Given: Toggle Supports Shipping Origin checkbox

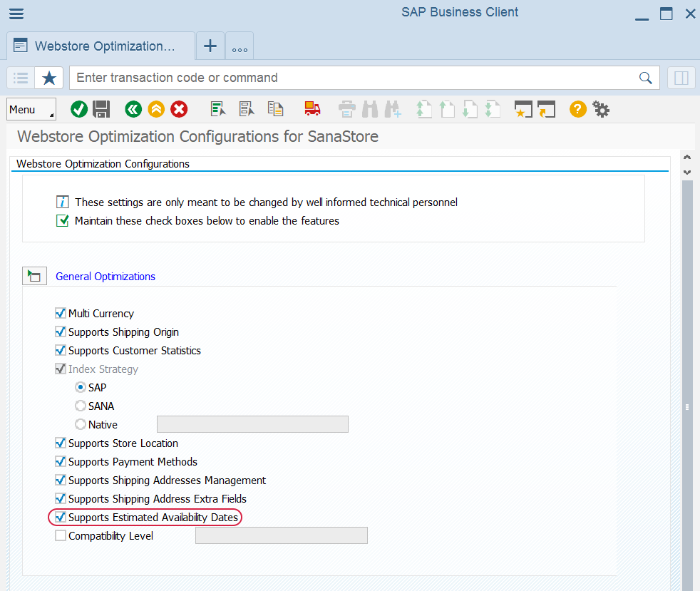Looking at the screenshot, I should coord(61,332).
